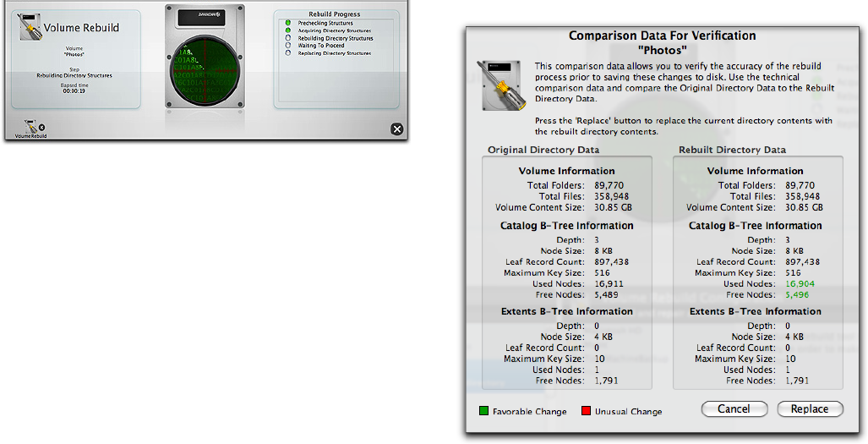Click rebuilt Maximum Key Size 516
The width and height of the screenshot is (868, 444).
(x=793, y=273)
